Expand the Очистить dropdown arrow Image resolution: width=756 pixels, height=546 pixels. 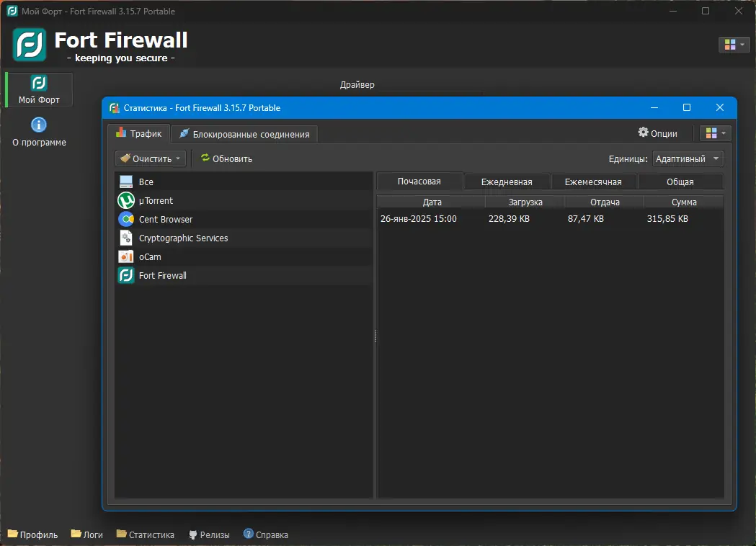178,158
